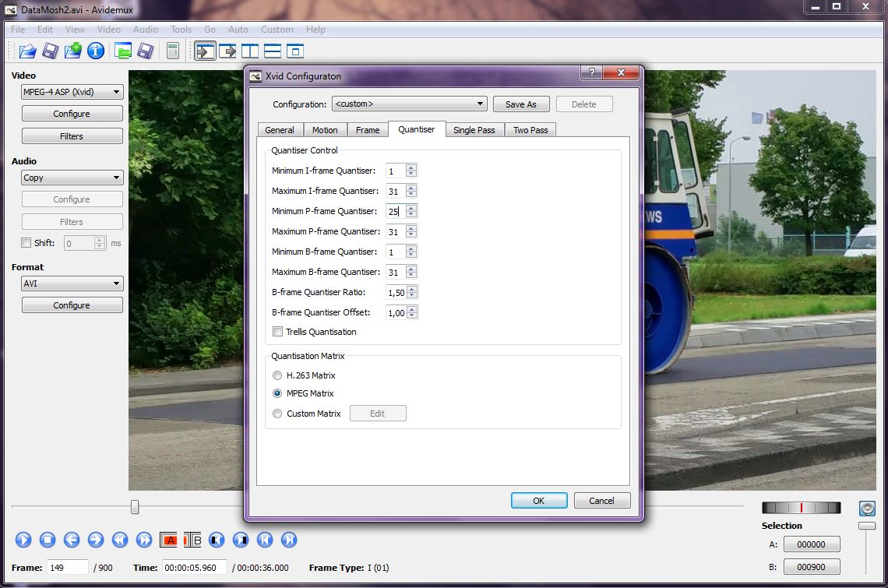Set selection marker A
888x588 pixels.
click(x=168, y=540)
